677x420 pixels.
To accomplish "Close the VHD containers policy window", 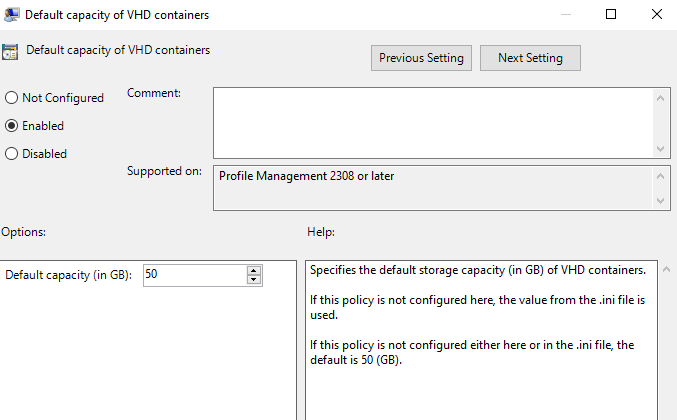I will tap(655, 15).
